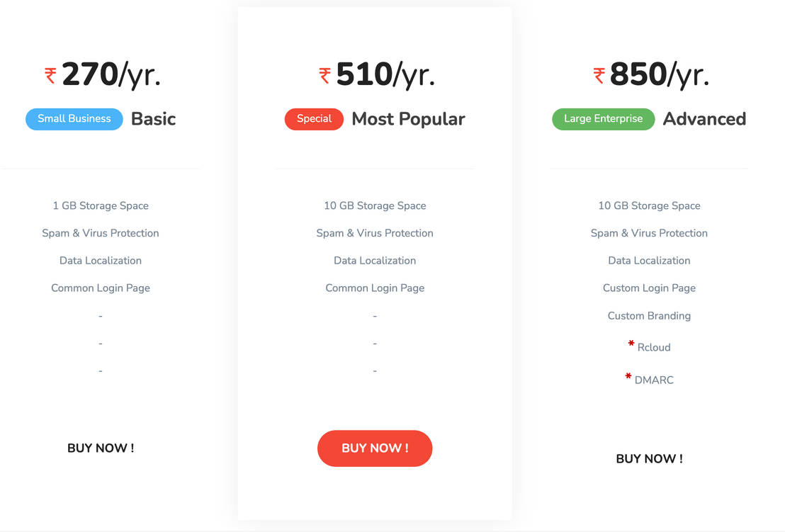Click BUY NOW under the Basic plan
The image size is (785, 532).
[x=101, y=448]
